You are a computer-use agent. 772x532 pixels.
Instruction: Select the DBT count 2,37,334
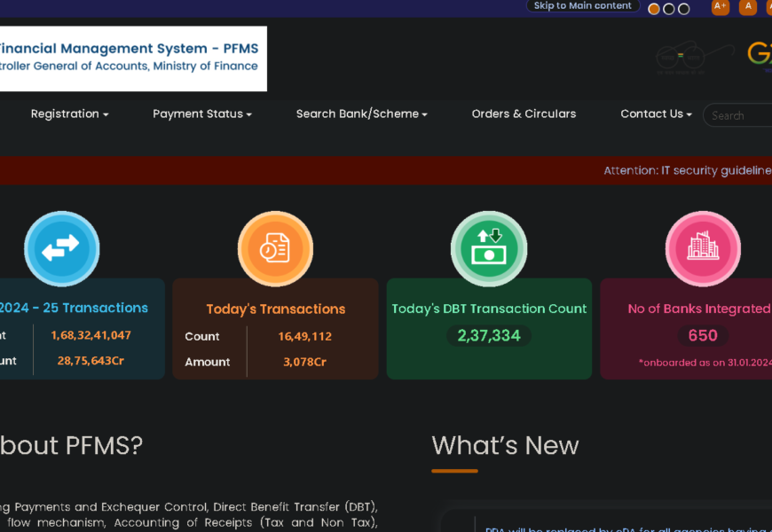489,336
